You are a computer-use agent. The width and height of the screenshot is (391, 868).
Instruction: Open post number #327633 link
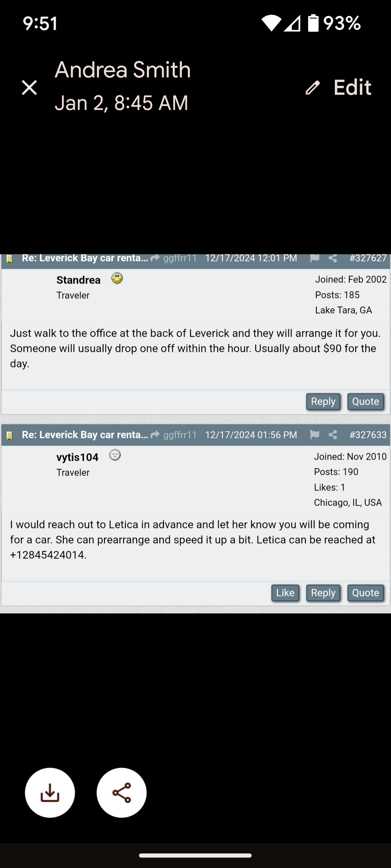click(x=368, y=435)
